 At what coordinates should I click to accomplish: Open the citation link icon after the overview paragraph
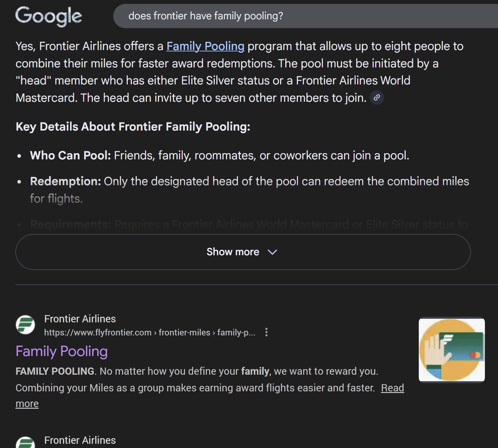pos(377,98)
